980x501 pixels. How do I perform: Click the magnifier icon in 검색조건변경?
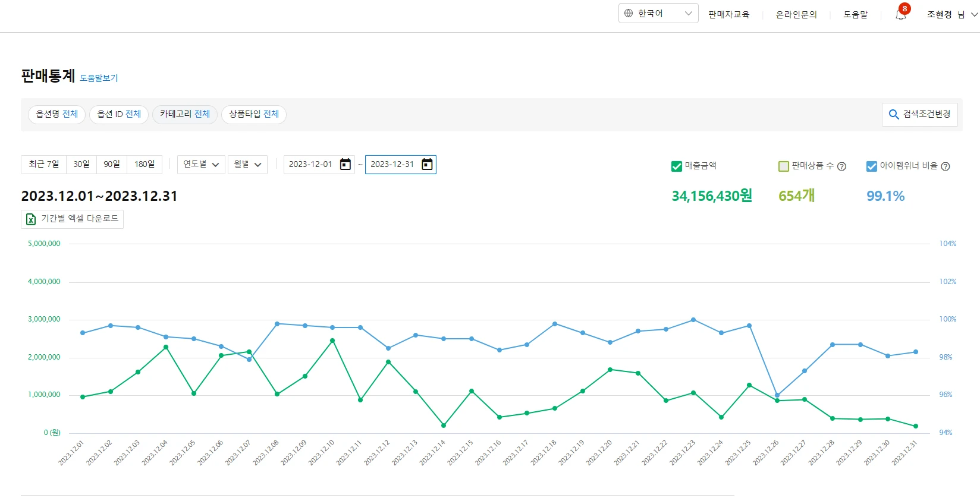click(893, 115)
